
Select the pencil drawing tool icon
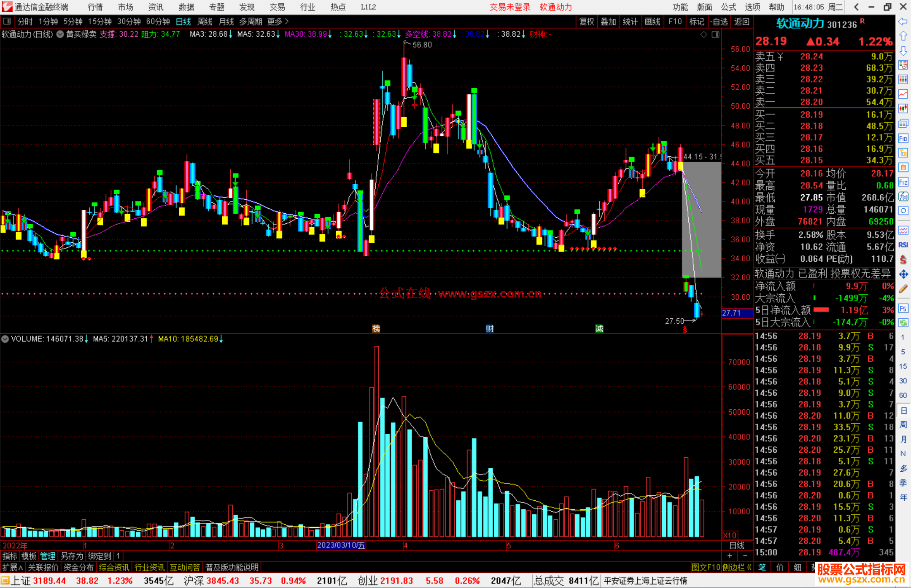[903, 289]
